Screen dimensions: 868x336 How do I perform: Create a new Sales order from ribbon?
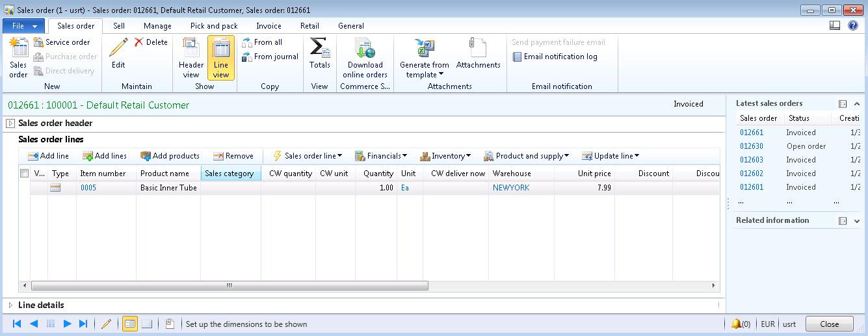point(18,58)
